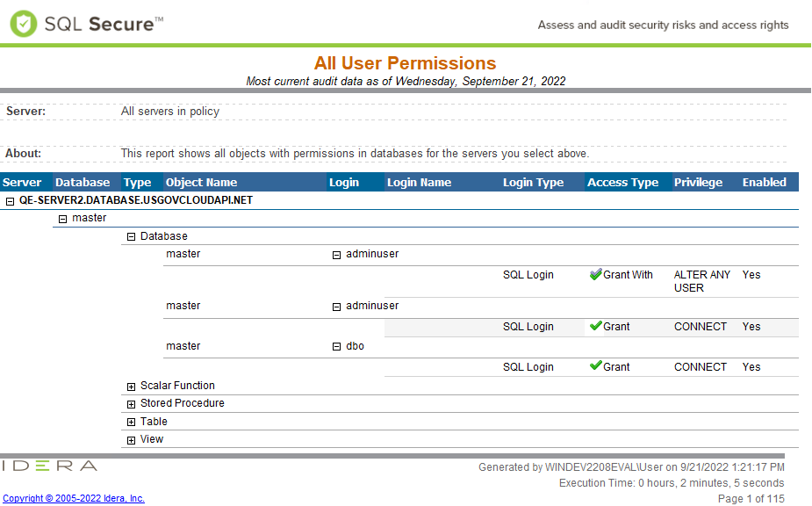Viewport: 812px width, 506px height.
Task: Click the IDERA logo in the footer
Action: 49,466
